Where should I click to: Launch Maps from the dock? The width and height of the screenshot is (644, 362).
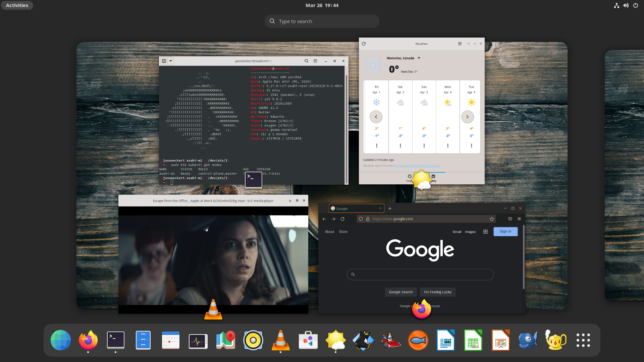click(226, 340)
